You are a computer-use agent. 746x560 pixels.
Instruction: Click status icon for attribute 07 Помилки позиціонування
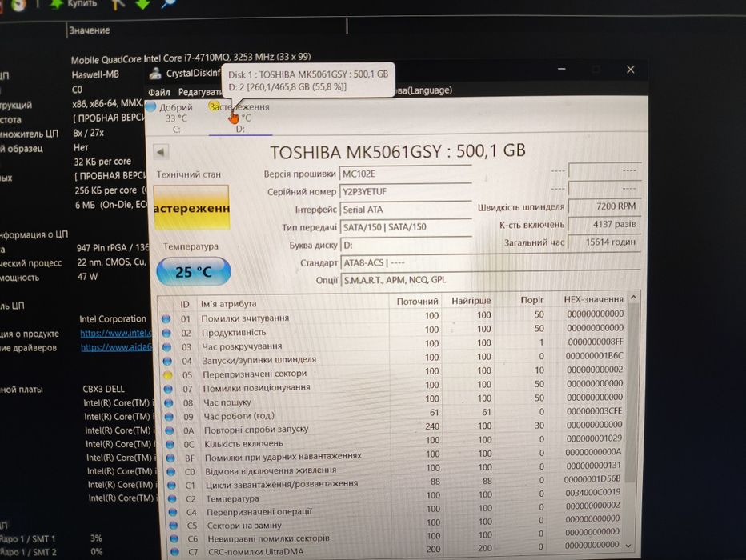[x=168, y=389]
